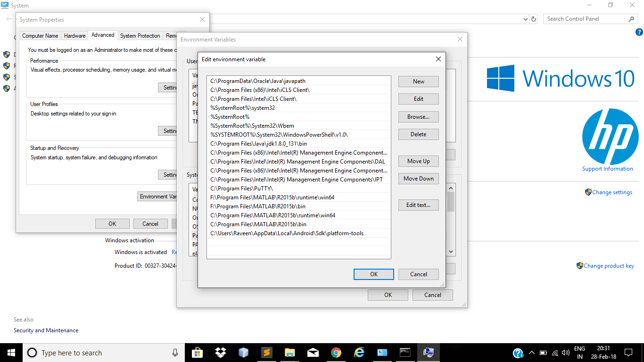Open the volume control in the tray

tap(566, 353)
